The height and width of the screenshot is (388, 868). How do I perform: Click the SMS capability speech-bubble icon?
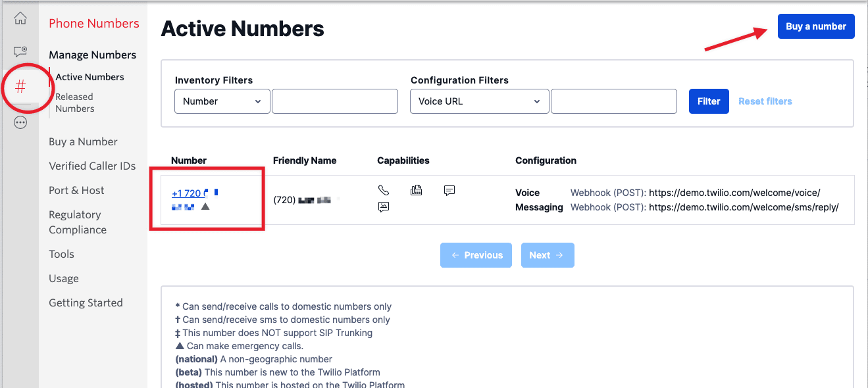[449, 190]
